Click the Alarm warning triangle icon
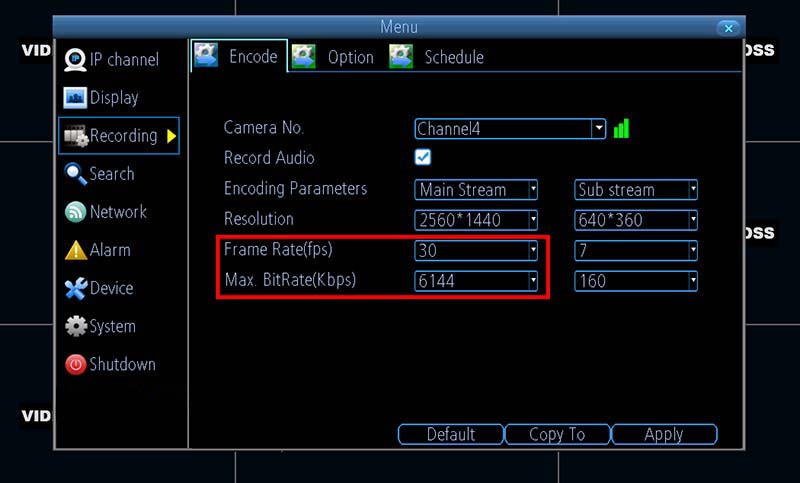Viewport: 800px width, 483px height. (76, 250)
